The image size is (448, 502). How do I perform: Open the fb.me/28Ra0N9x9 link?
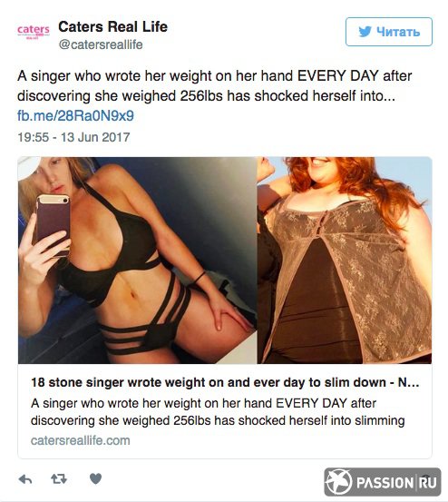pyautogui.click(x=75, y=115)
